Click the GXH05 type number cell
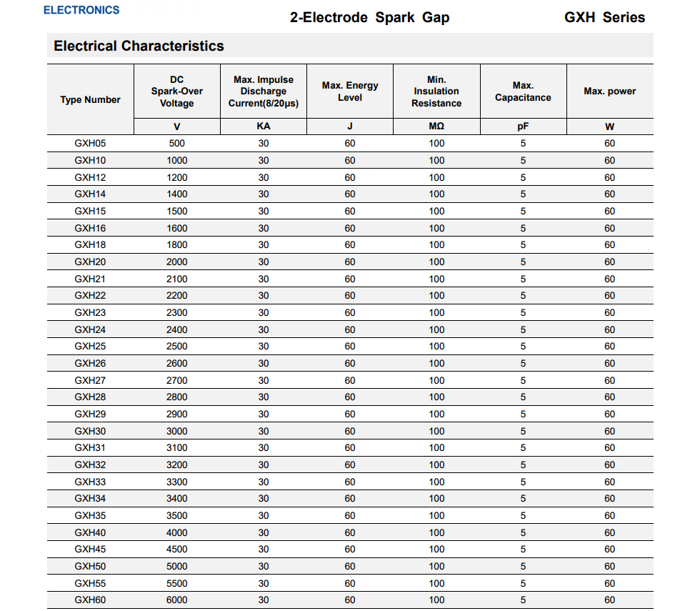The width and height of the screenshot is (700, 611). [x=90, y=143]
